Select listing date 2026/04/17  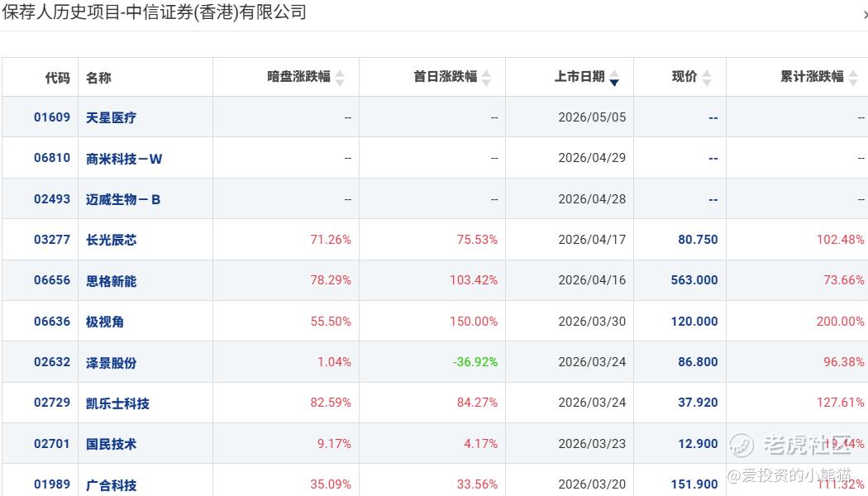(592, 240)
